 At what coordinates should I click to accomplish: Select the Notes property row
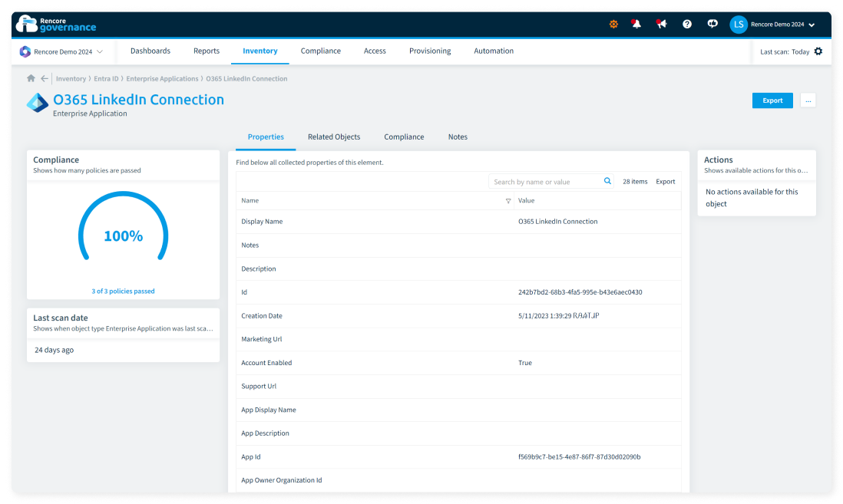458,245
